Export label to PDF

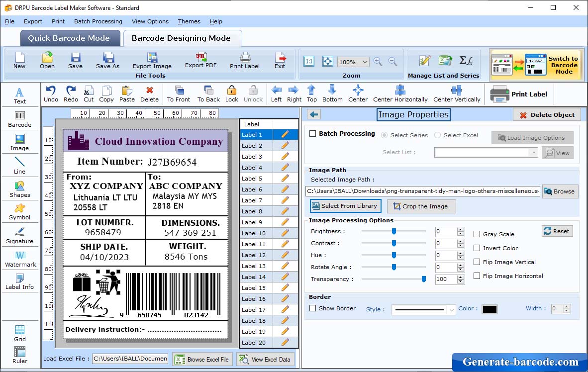(200, 60)
